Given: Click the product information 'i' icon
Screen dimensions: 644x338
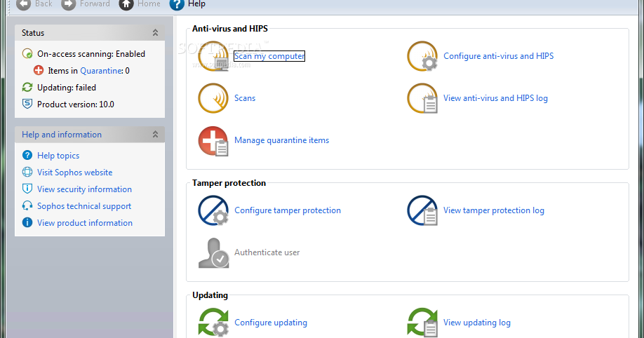Looking at the screenshot, I should coord(27,222).
